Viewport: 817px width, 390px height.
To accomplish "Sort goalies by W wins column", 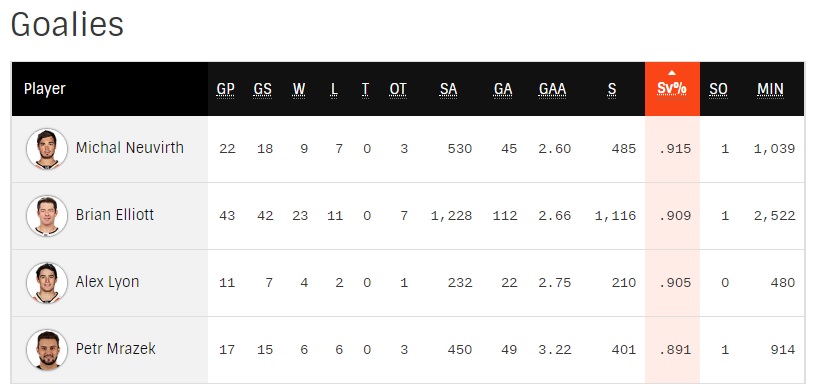I will pos(299,89).
